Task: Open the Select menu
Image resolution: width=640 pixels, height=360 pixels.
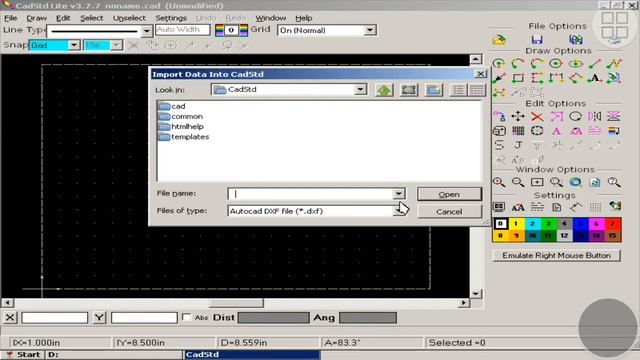Action: coord(91,18)
